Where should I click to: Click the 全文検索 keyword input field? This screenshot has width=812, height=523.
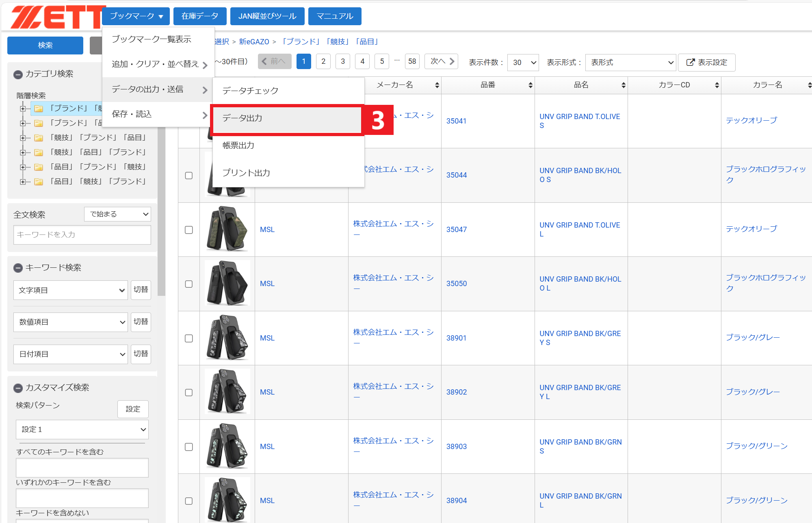(x=82, y=235)
